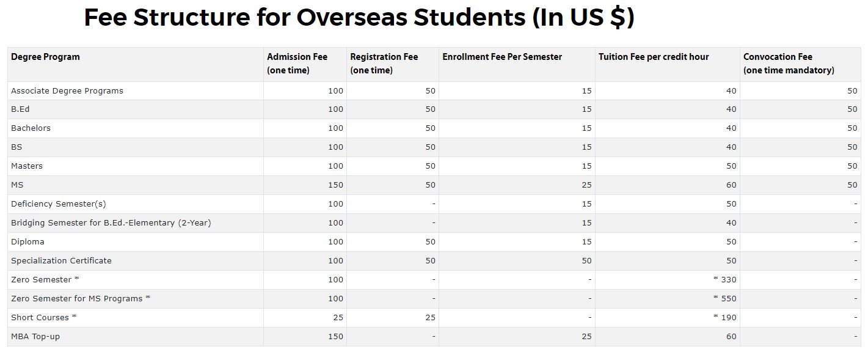The width and height of the screenshot is (868, 352).
Task: Click the Admission Fee column header
Action: pos(297,64)
